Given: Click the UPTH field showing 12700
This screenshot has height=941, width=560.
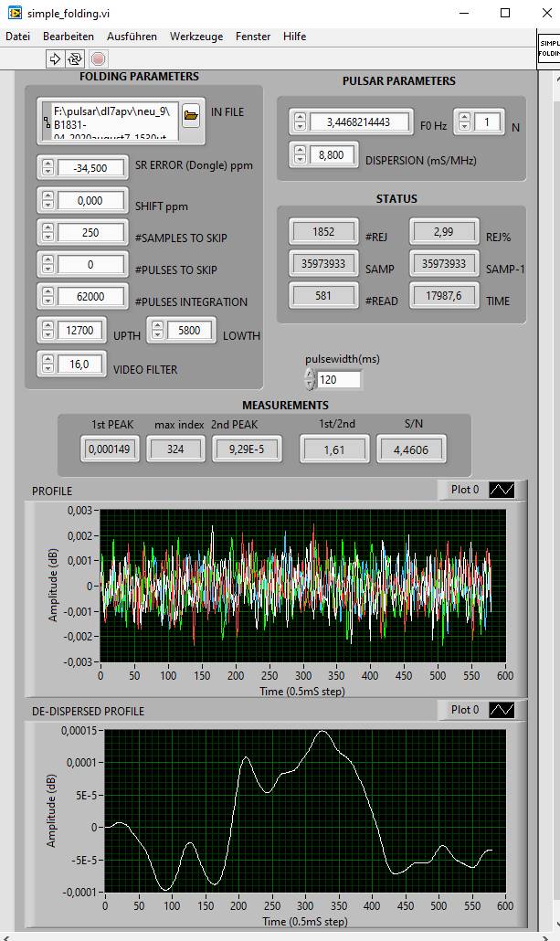Looking at the screenshot, I should tap(79, 330).
